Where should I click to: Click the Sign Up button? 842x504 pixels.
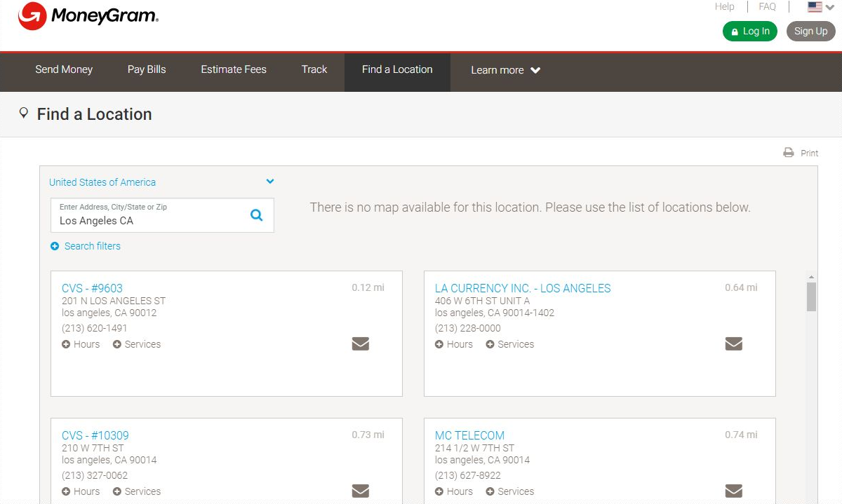pyautogui.click(x=811, y=31)
